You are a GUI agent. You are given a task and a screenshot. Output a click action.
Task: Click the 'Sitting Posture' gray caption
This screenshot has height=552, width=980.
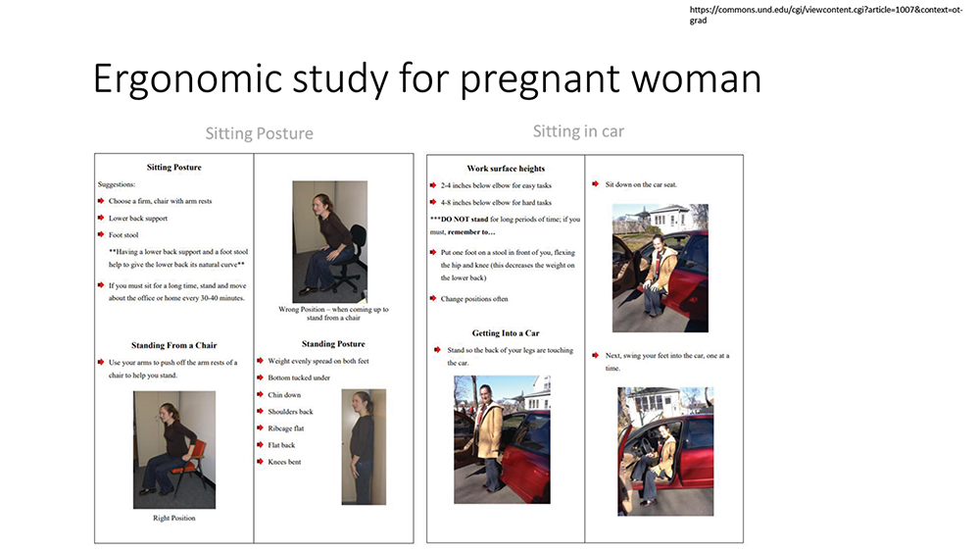click(x=260, y=133)
